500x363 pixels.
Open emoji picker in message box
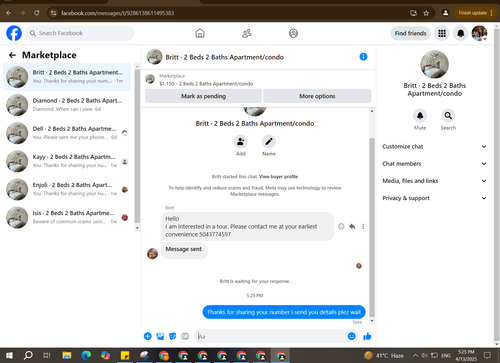pyautogui.click(x=352, y=336)
